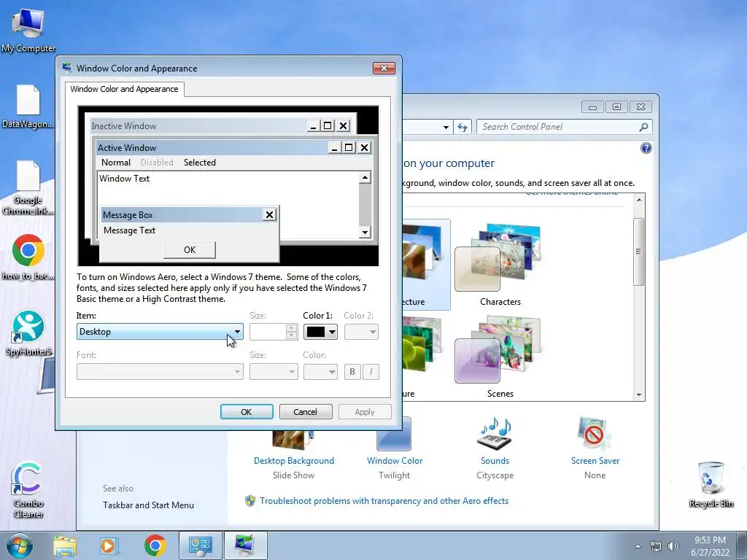Confirm dialog with the OK button
Image resolution: width=747 pixels, height=560 pixels.
click(247, 412)
